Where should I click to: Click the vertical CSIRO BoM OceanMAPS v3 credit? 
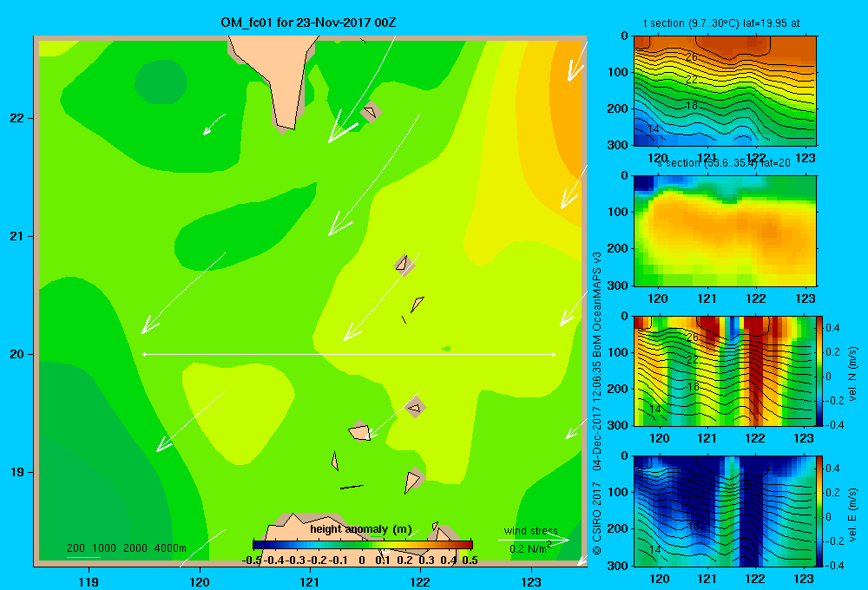[597, 403]
